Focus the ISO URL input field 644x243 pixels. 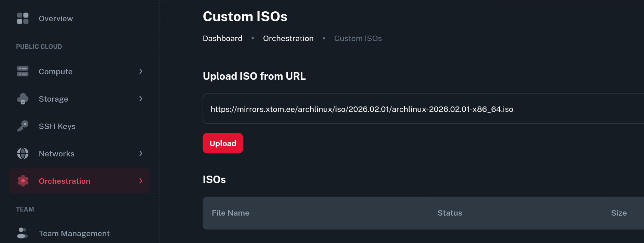coord(410,109)
